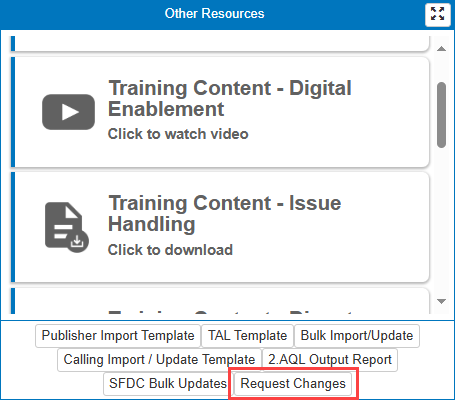Open Publisher Import Template
The height and width of the screenshot is (400, 456).
pyautogui.click(x=118, y=336)
